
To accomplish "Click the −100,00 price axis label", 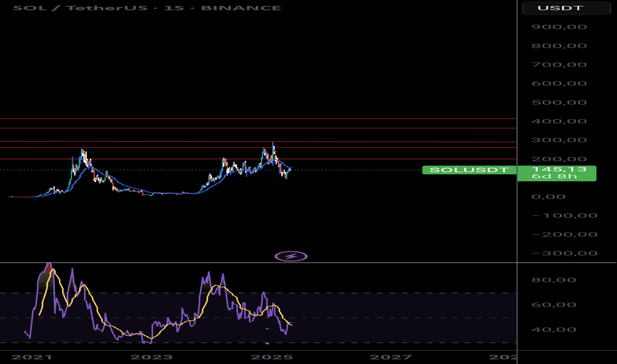I will (564, 215).
